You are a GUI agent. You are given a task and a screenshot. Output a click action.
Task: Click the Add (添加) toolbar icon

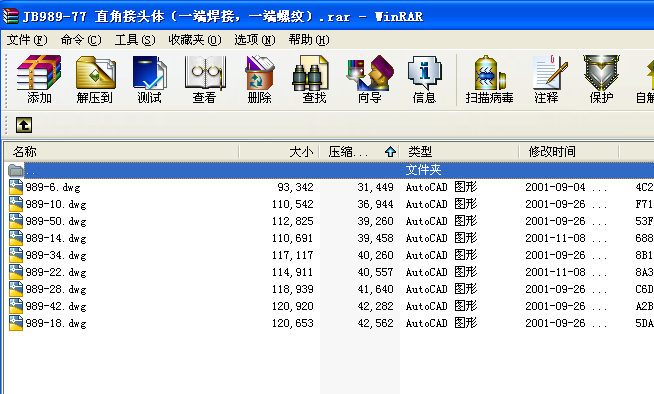39,79
